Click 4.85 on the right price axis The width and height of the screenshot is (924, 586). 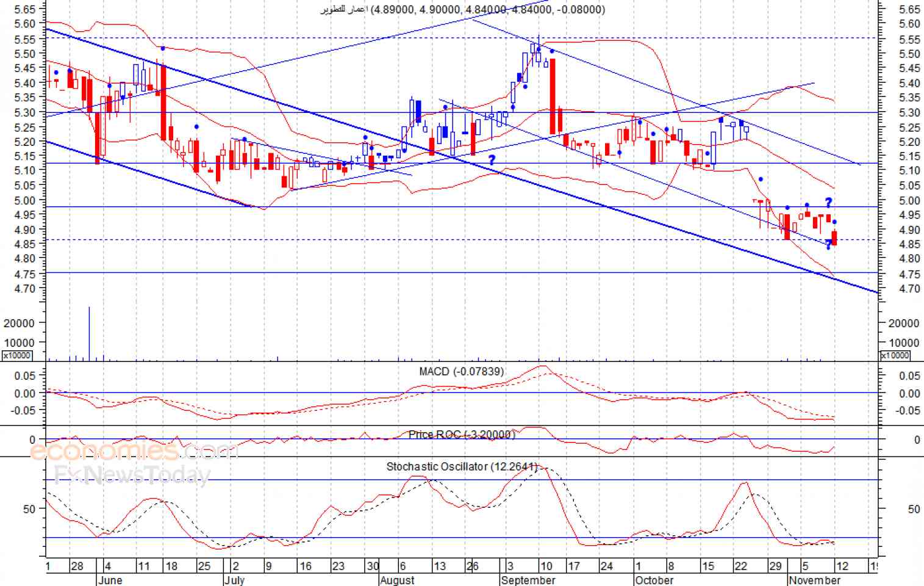[x=909, y=245]
